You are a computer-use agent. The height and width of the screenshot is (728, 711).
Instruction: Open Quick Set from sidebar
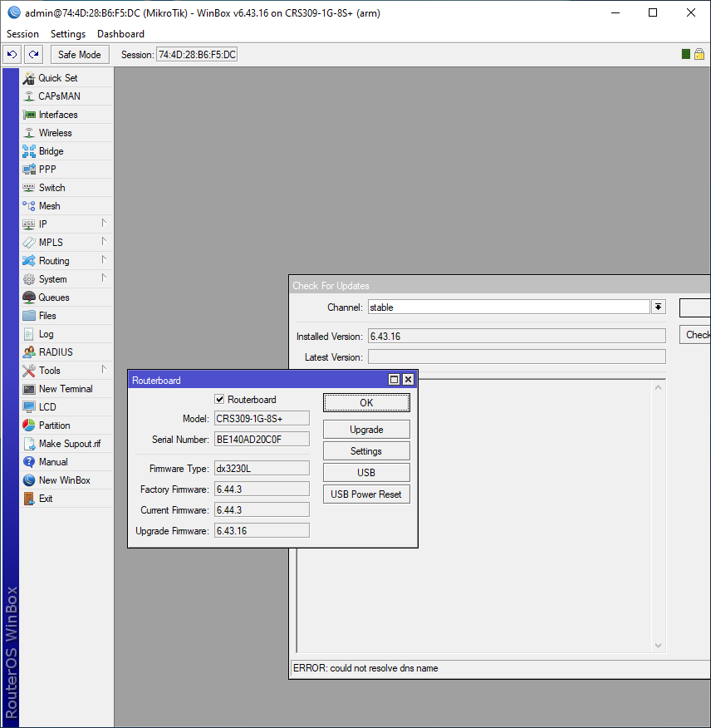point(66,78)
